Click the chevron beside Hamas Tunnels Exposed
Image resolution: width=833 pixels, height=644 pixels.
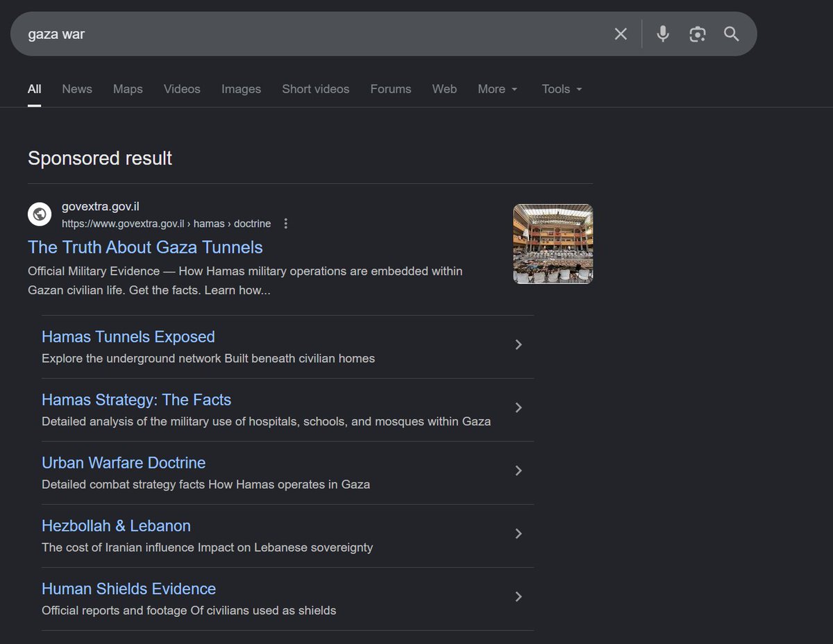click(x=519, y=345)
